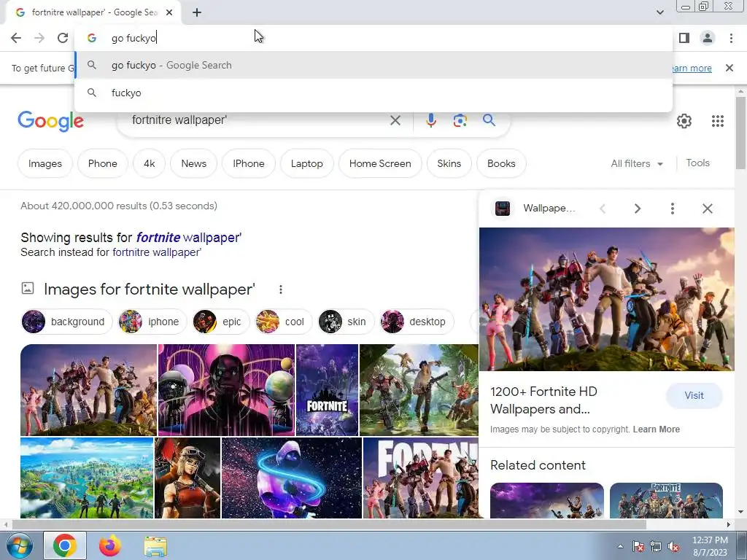Select the 'skin' image chip
747x560 pixels.
(x=345, y=322)
